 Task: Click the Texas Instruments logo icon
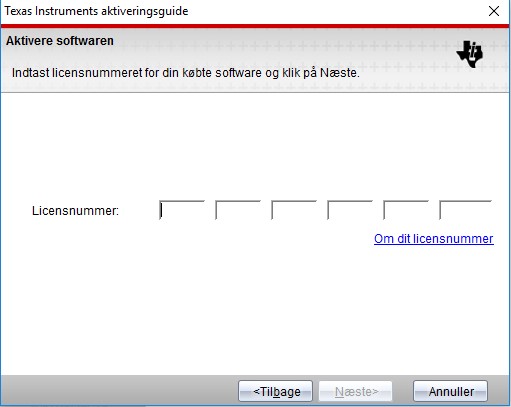pyautogui.click(x=470, y=54)
